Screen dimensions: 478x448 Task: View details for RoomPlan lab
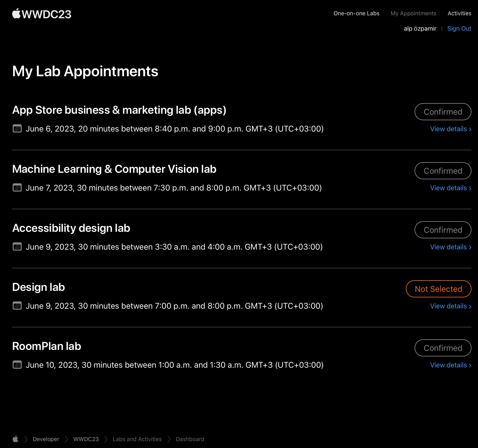pos(451,365)
